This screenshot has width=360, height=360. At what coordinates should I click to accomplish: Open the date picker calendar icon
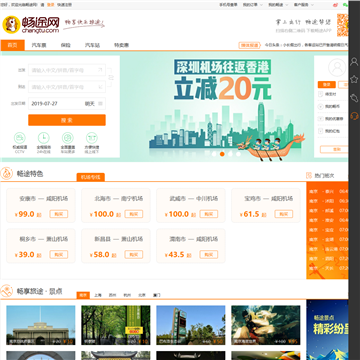pyautogui.click(x=101, y=104)
